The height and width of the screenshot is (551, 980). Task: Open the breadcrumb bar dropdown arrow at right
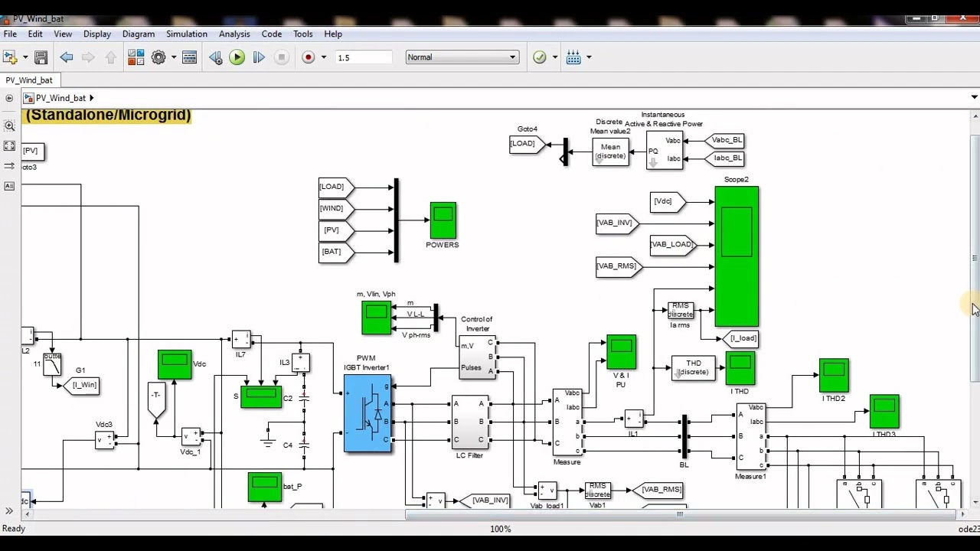(974, 97)
